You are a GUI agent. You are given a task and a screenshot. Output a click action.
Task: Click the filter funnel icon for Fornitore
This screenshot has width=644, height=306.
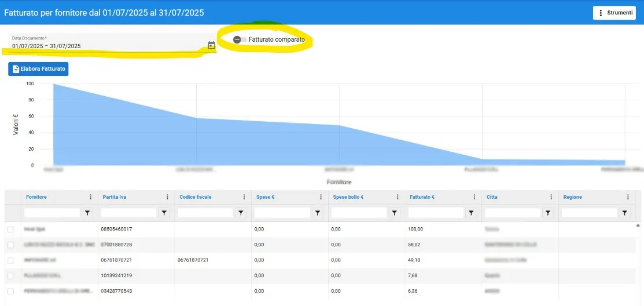pos(87,213)
